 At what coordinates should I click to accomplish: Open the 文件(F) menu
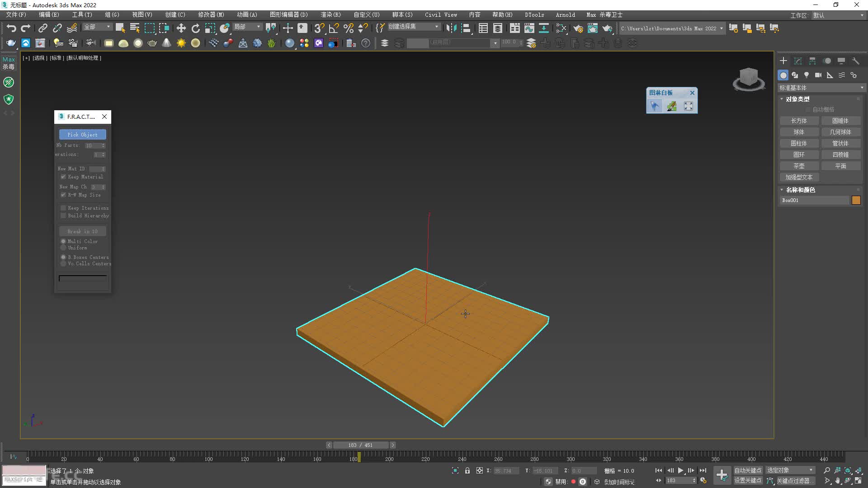16,15
